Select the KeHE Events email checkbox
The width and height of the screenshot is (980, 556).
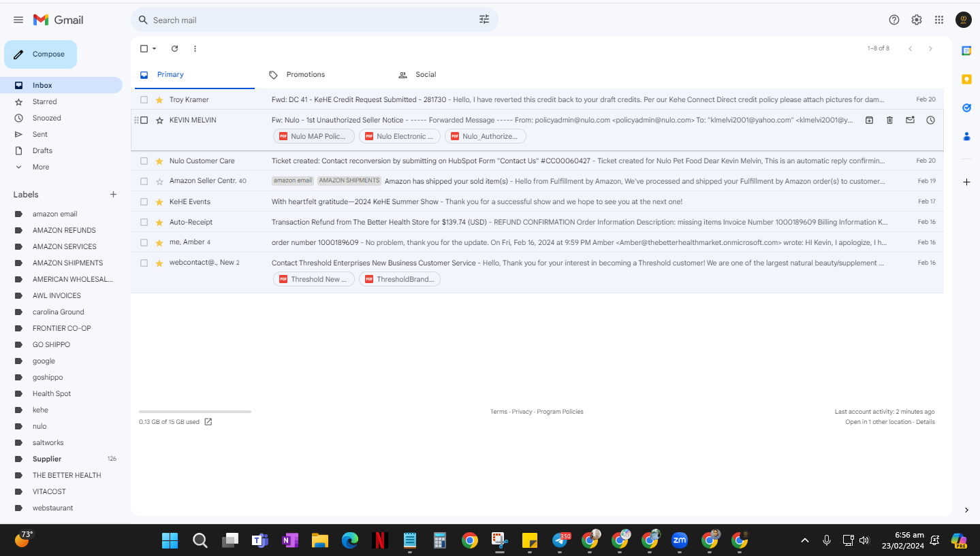144,202
